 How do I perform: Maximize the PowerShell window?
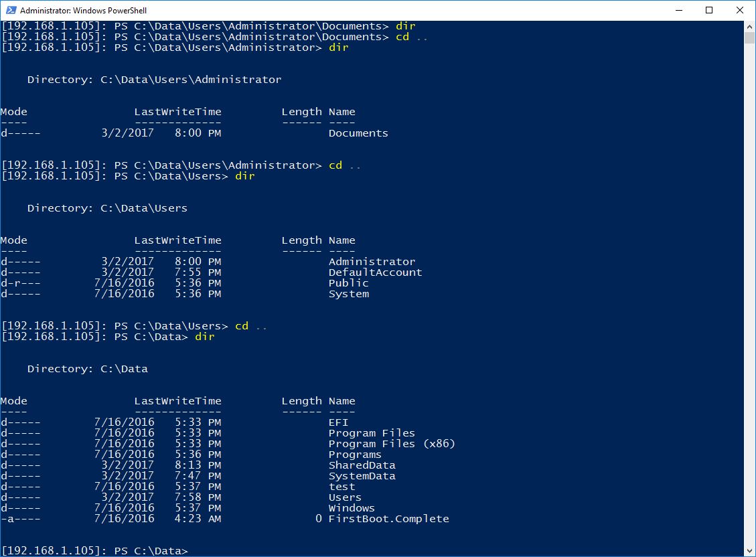coord(709,10)
